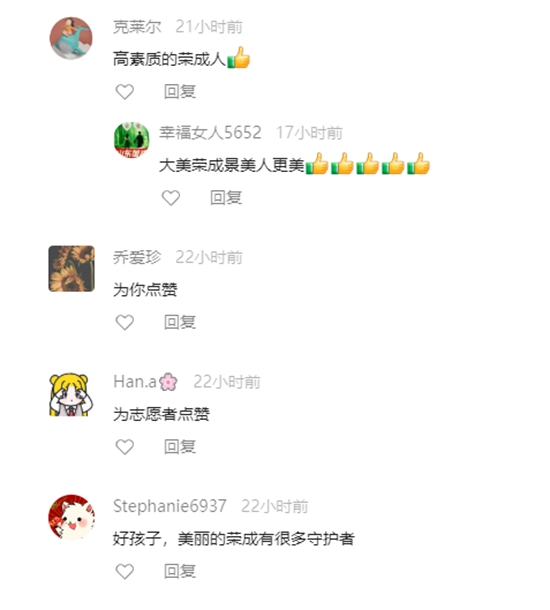
Task: Reply to 幸福女人5652's comment
Action: click(226, 198)
